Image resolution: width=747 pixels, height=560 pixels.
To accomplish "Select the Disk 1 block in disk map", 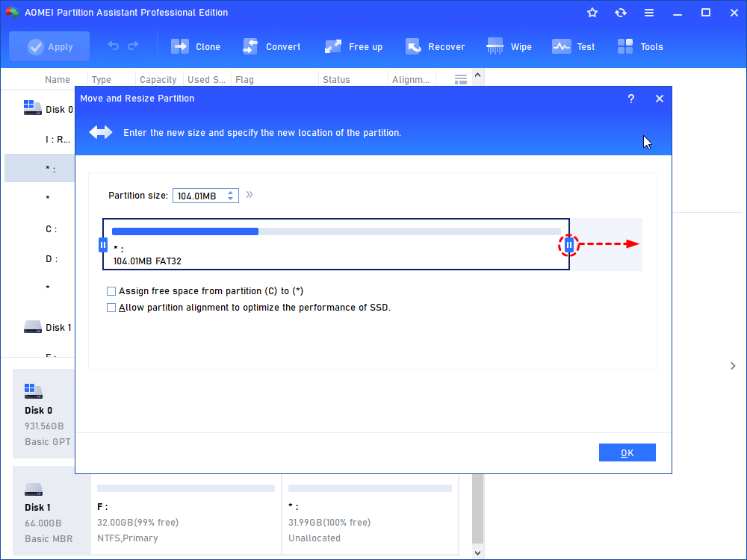I will pos(52,511).
